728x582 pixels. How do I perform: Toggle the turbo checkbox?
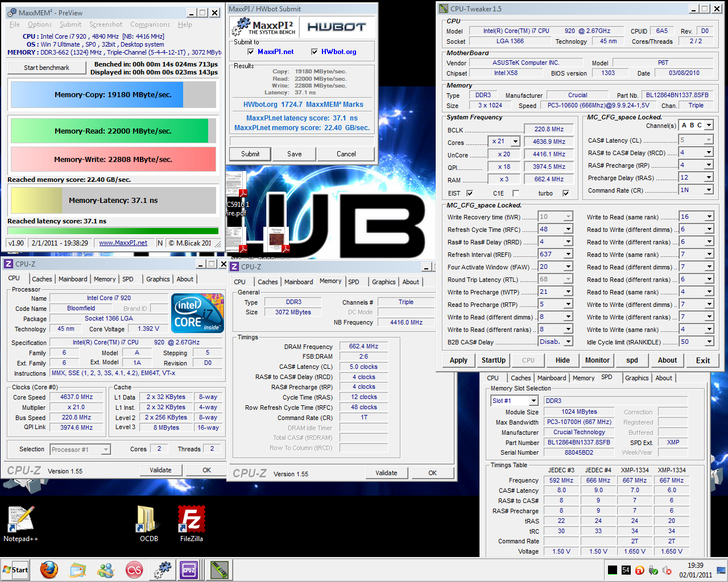click(x=566, y=193)
